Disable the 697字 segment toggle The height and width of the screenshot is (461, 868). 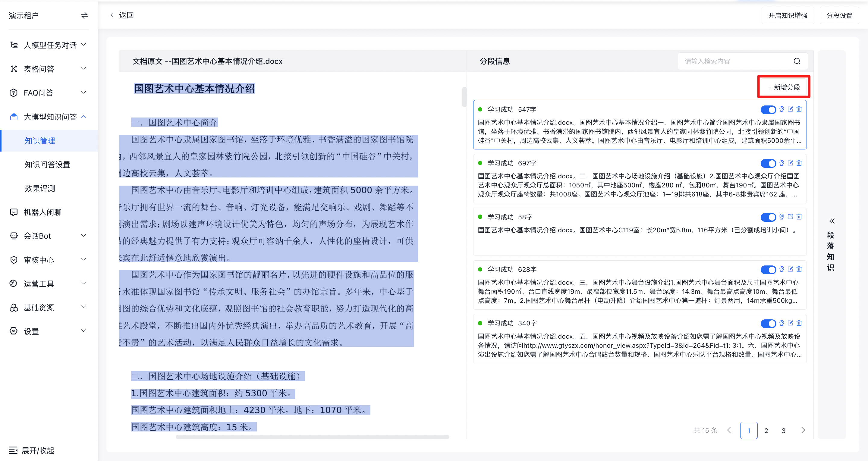click(x=768, y=163)
